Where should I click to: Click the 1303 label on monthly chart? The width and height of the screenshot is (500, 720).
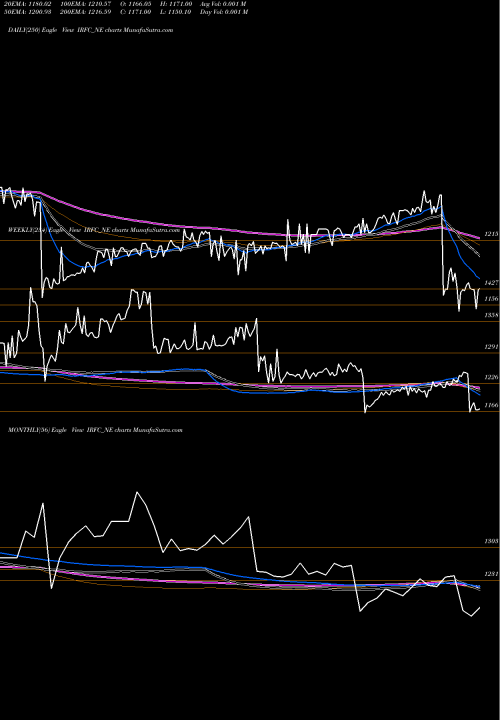(x=491, y=541)
